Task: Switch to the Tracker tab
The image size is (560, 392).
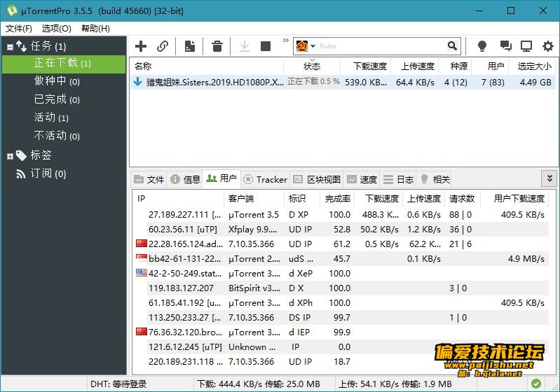Action: point(266,179)
